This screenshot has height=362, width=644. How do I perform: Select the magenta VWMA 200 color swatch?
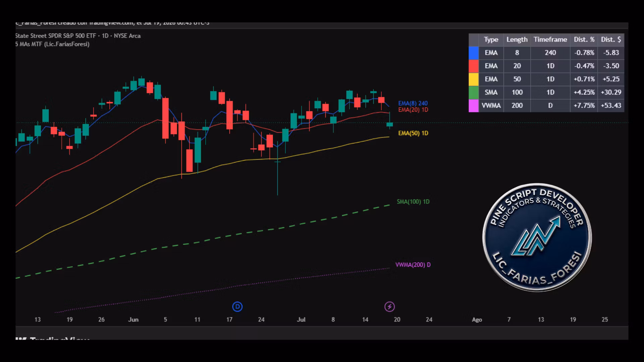coord(474,106)
